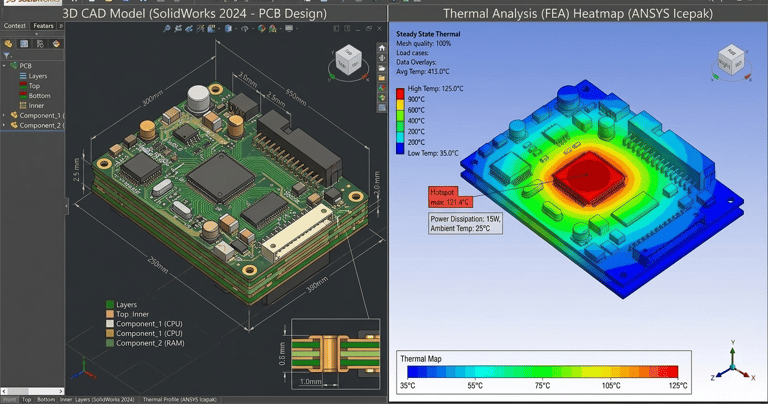Click the Steady State Thermal heading
768x404 pixels.
click(428, 34)
